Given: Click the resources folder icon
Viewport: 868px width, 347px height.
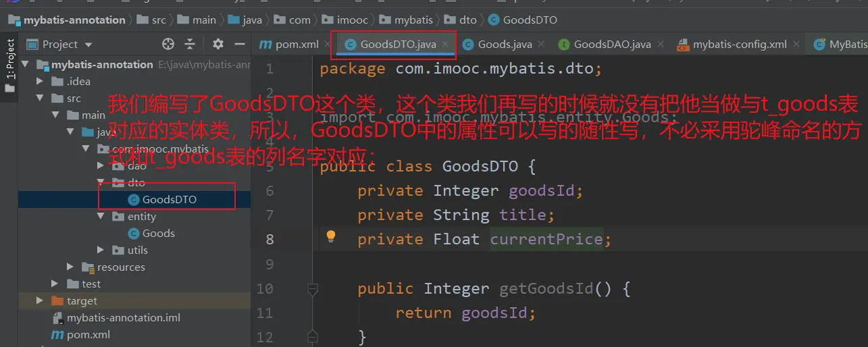Looking at the screenshot, I should tap(87, 267).
